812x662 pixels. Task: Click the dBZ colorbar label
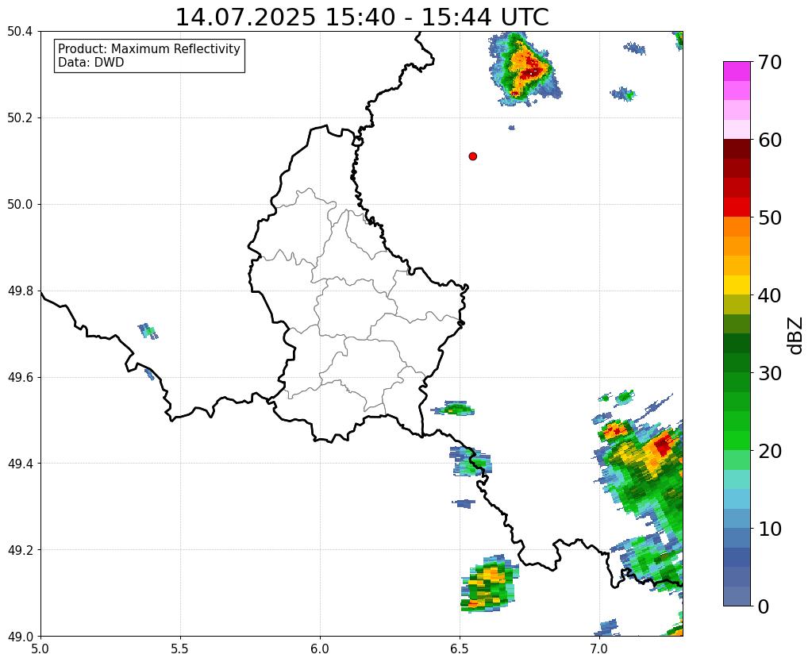coord(796,336)
